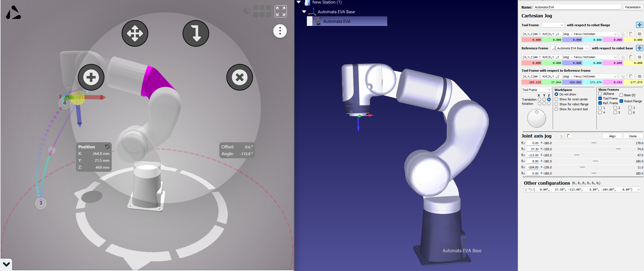Select New Station (1) tree root
Screen dimensions: 644x271
coord(327,2)
